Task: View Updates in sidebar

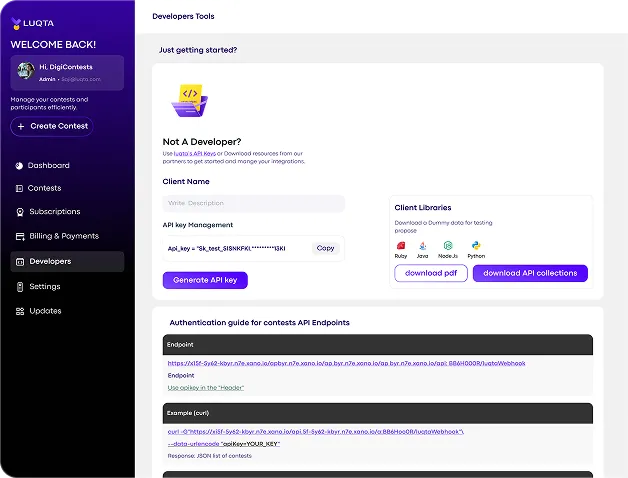Action: (x=45, y=311)
